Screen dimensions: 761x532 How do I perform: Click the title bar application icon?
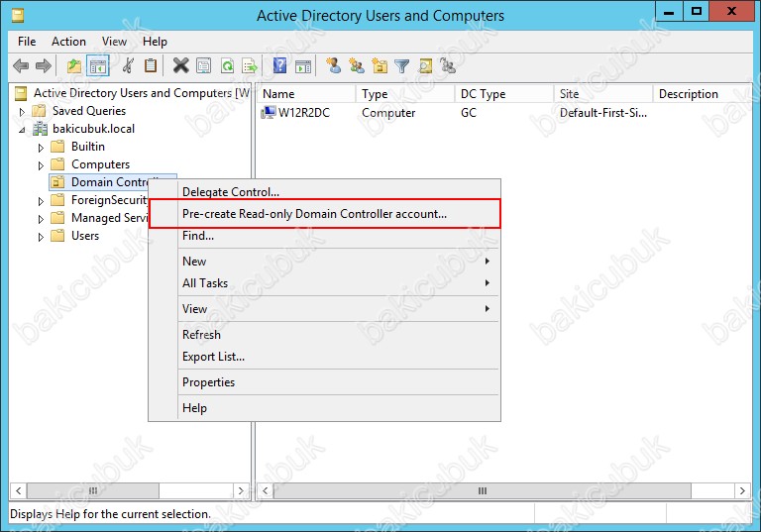(18, 16)
